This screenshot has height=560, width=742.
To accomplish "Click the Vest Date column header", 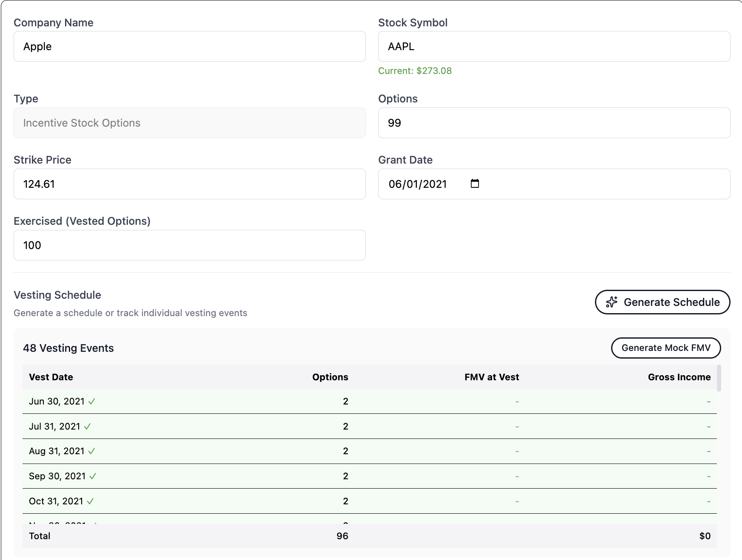I will click(51, 377).
